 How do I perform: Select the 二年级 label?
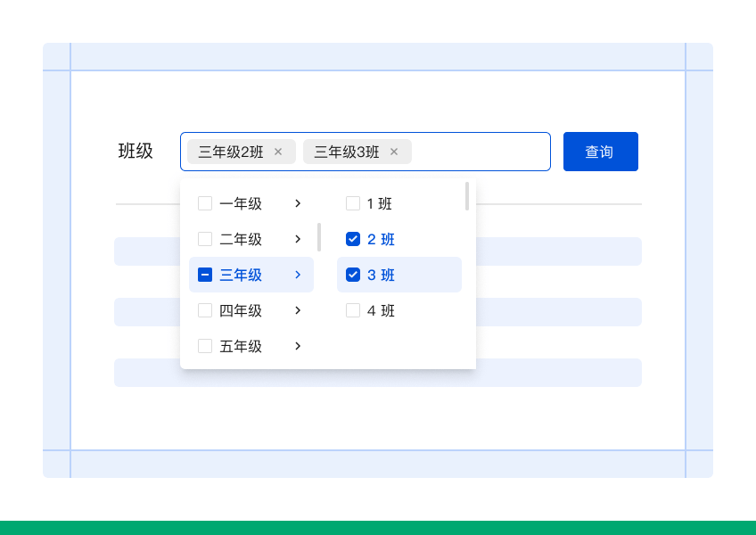click(241, 239)
